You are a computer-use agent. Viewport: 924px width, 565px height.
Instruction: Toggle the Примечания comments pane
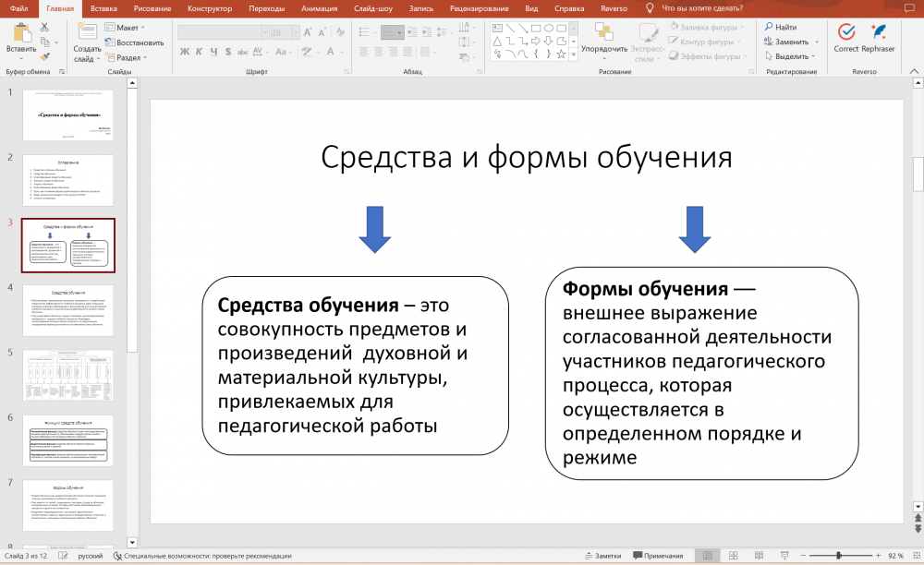pos(657,556)
